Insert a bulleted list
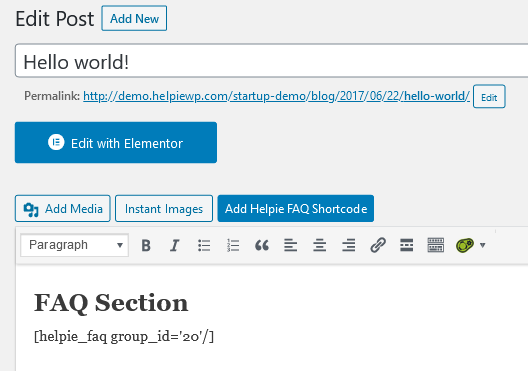The width and height of the screenshot is (528, 371). coord(204,245)
